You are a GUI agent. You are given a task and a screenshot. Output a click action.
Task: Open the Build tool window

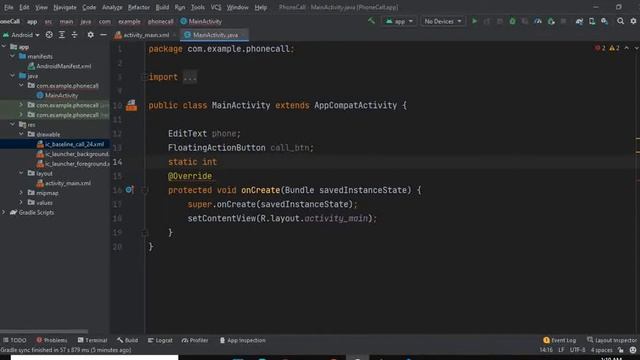click(x=127, y=340)
